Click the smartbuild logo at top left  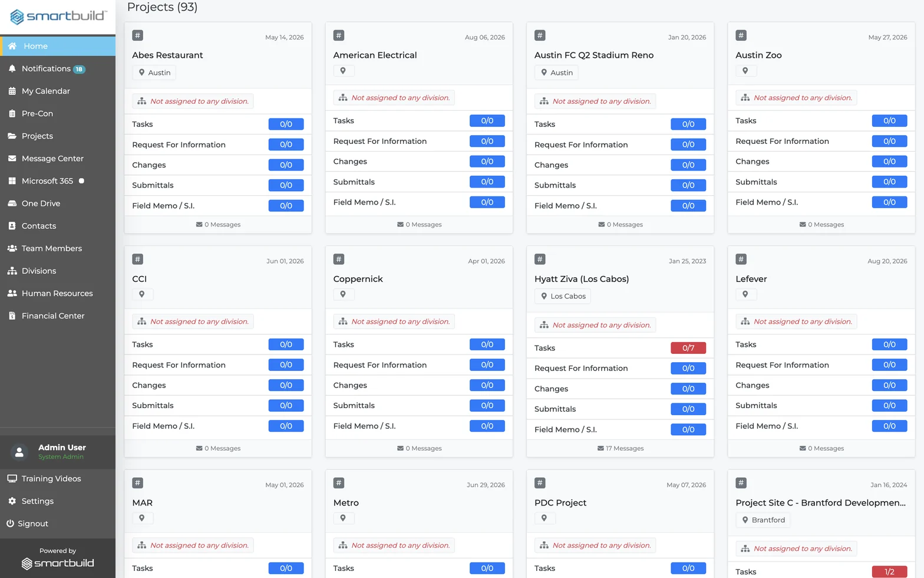[x=58, y=17]
